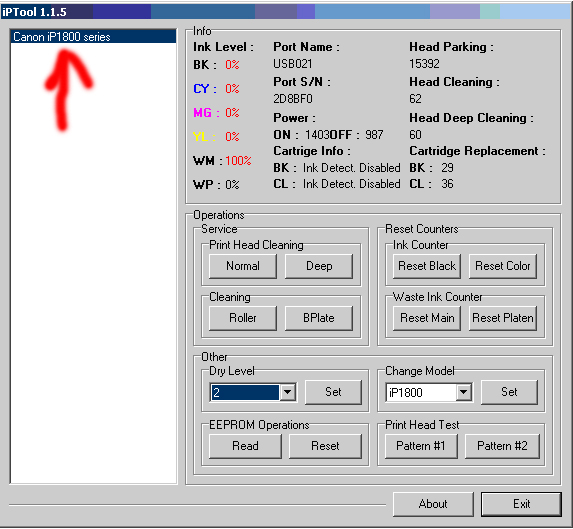Click the Head Cleaning count 62
This screenshot has height=529, width=573.
tap(415, 99)
